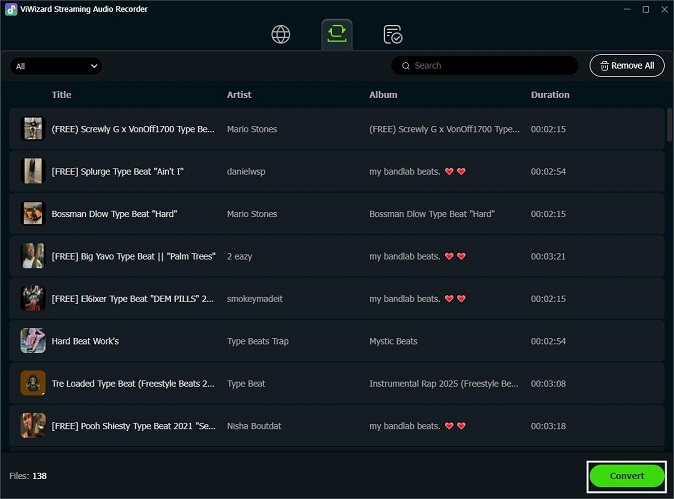Viewport: 674px width, 499px height.
Task: Click the ViWizard app logo icon
Action: (11, 9)
